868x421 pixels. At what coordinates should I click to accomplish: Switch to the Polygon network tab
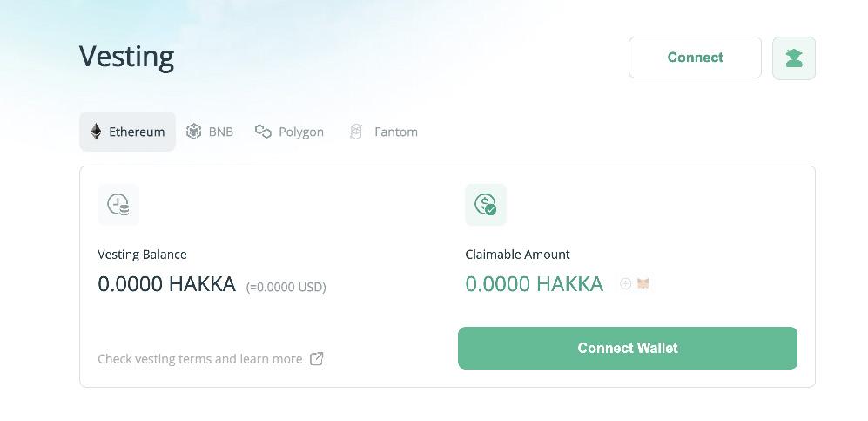click(289, 132)
